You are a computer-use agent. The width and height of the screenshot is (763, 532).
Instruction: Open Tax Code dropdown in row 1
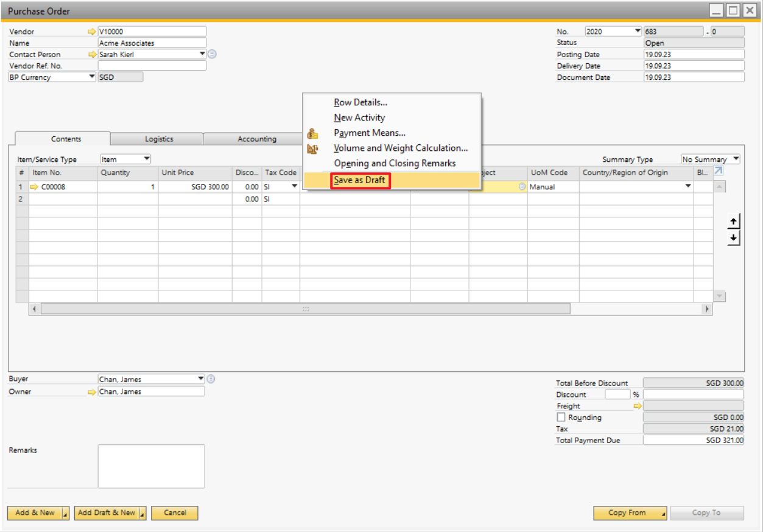[295, 187]
